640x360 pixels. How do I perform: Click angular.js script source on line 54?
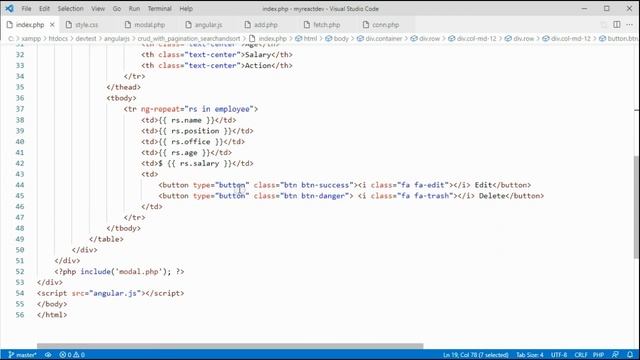115,293
